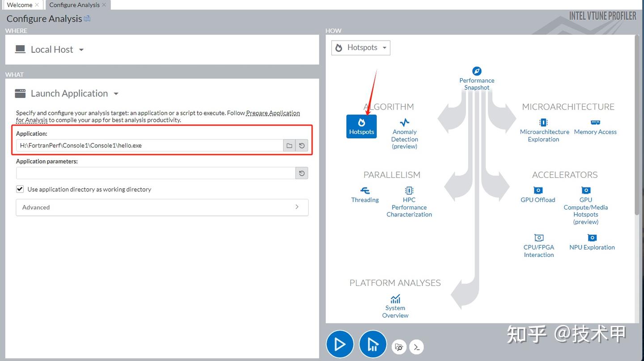Viewport: 644px width, 361px height.
Task: Browse for an application executable
Action: (289, 145)
